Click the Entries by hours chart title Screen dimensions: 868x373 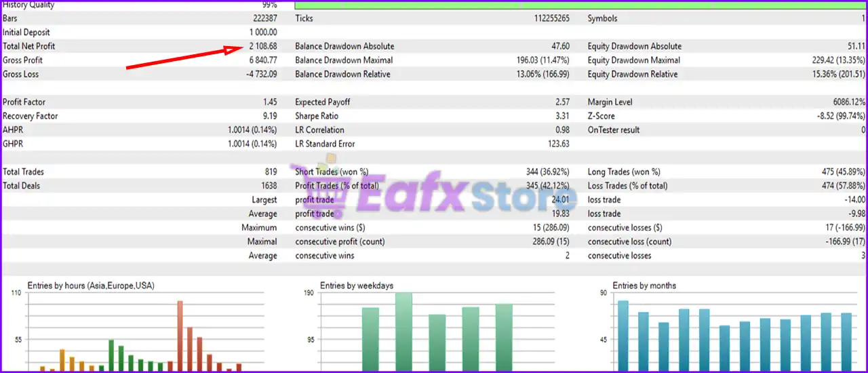pos(91,286)
